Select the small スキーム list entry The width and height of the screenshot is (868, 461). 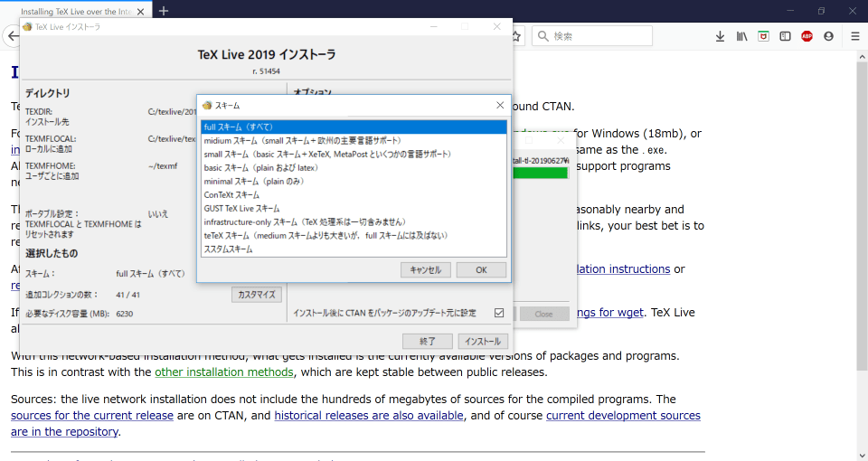click(x=326, y=154)
